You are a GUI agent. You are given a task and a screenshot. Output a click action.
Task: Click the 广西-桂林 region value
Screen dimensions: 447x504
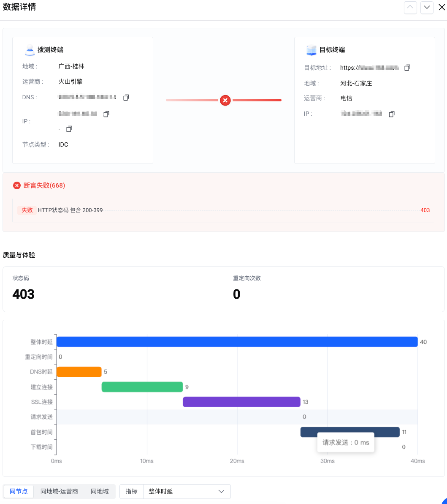point(71,66)
